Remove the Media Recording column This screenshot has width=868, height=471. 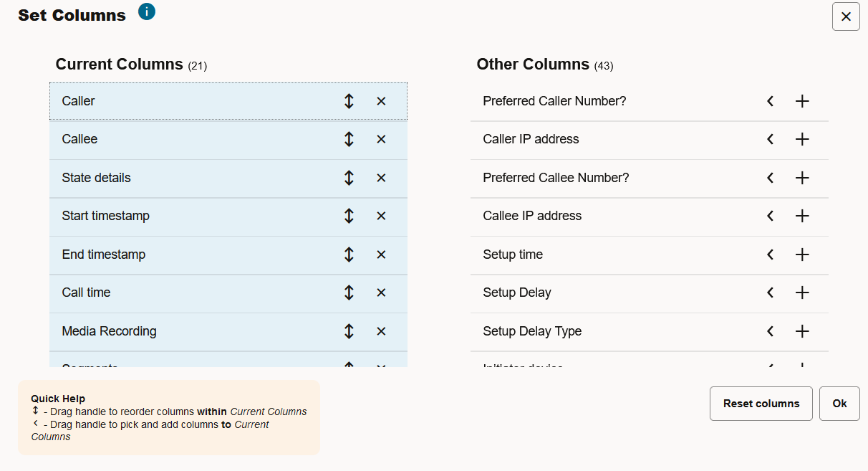(381, 331)
